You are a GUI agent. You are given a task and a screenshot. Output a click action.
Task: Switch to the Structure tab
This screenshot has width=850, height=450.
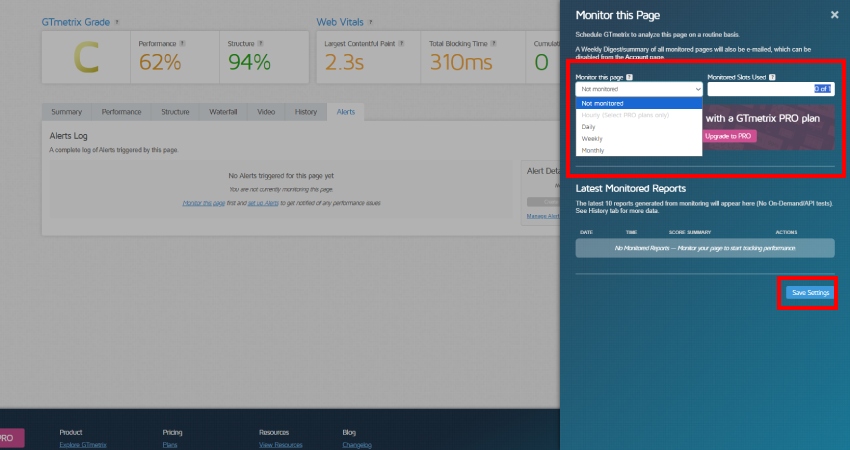[x=175, y=112]
